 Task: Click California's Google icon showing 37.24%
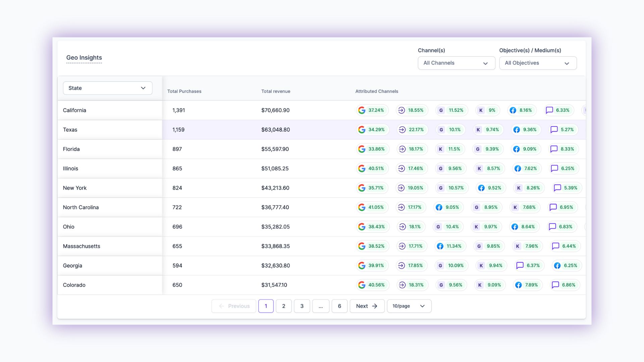[x=362, y=110]
